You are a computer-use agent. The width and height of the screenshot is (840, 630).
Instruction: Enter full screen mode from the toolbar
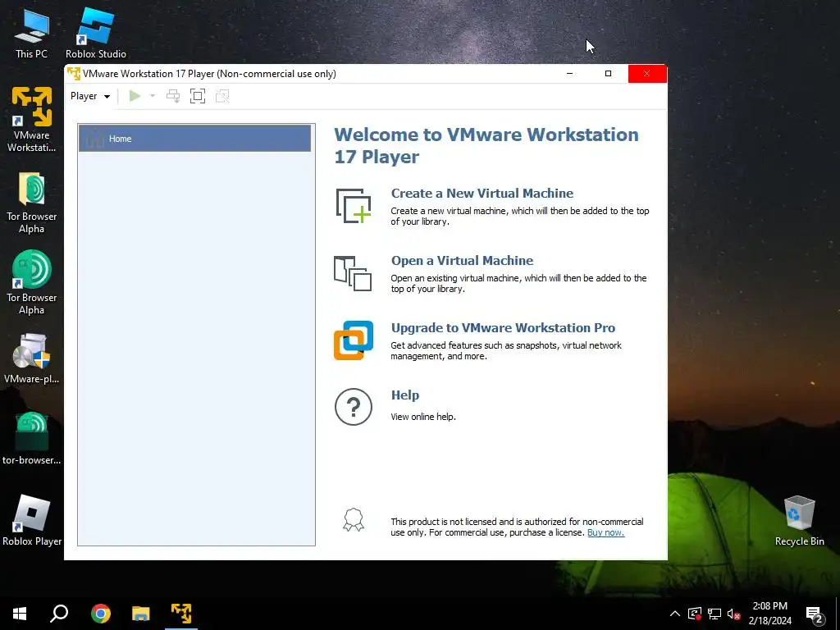(x=198, y=96)
